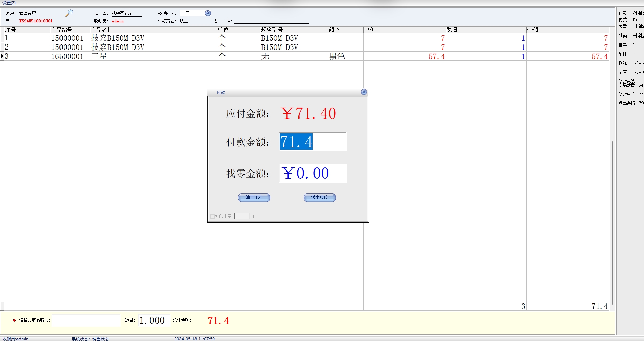Image resolution: width=644 pixels, height=341 pixels.
Task: Expand the 经办人 dropdown arrow
Action: (208, 13)
